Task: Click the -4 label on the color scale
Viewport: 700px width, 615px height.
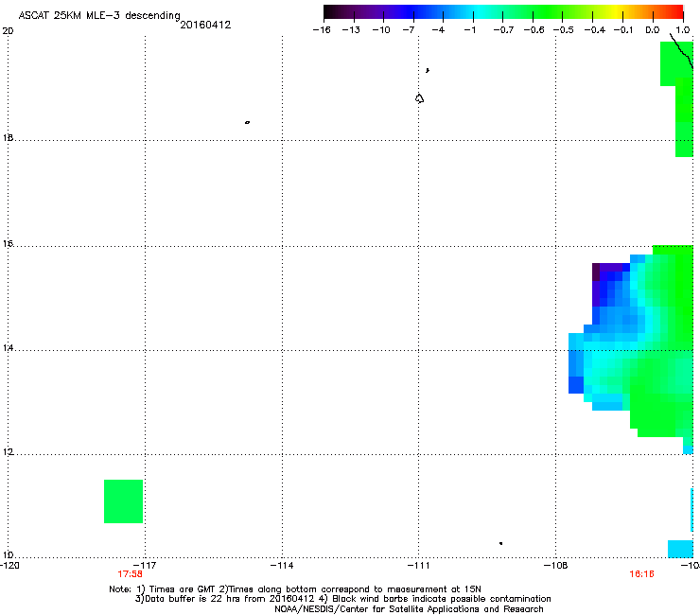Action: click(438, 30)
